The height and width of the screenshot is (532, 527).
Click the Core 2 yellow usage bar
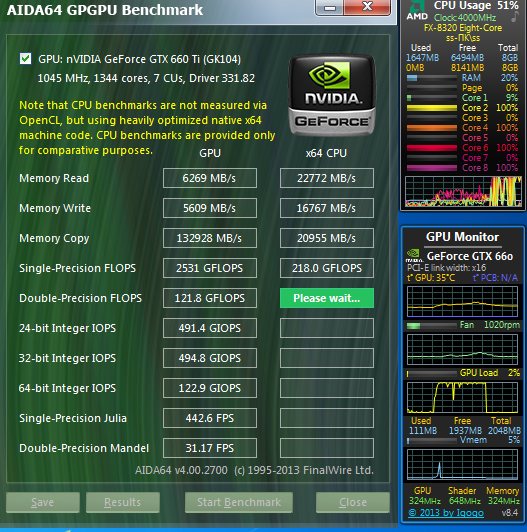point(432,108)
